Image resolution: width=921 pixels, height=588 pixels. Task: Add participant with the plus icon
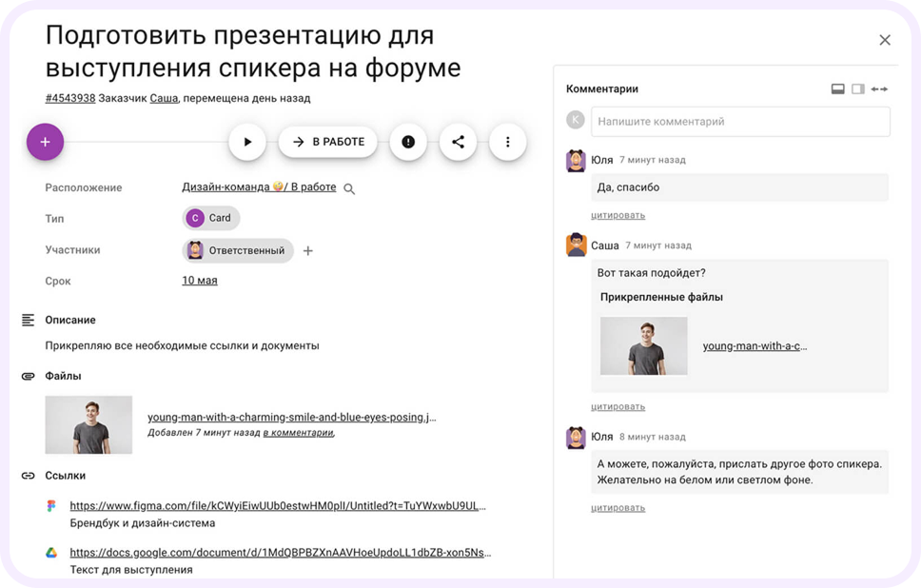click(307, 251)
